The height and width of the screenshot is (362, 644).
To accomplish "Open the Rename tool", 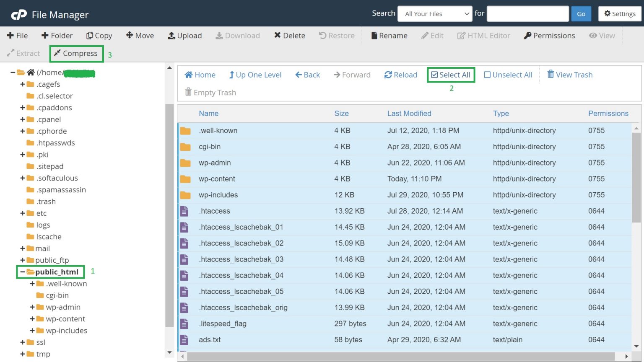I will point(389,36).
